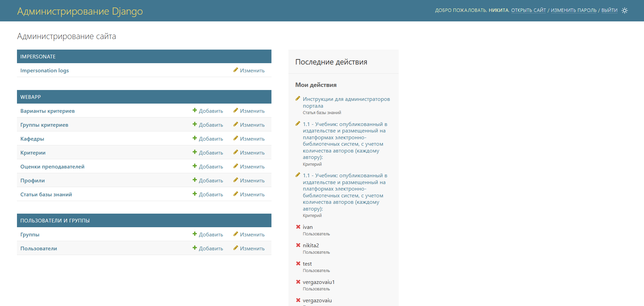Open the Администрирование Django title link
This screenshot has height=306, width=644.
pos(80,11)
